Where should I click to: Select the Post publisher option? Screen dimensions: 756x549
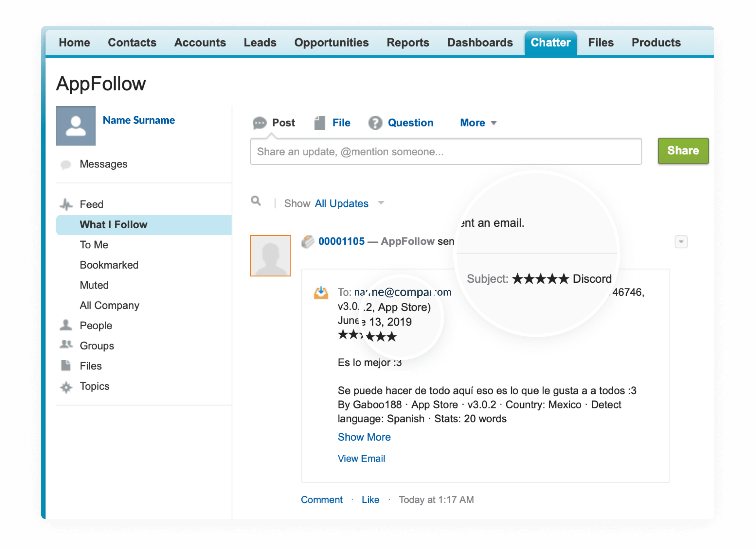283,123
